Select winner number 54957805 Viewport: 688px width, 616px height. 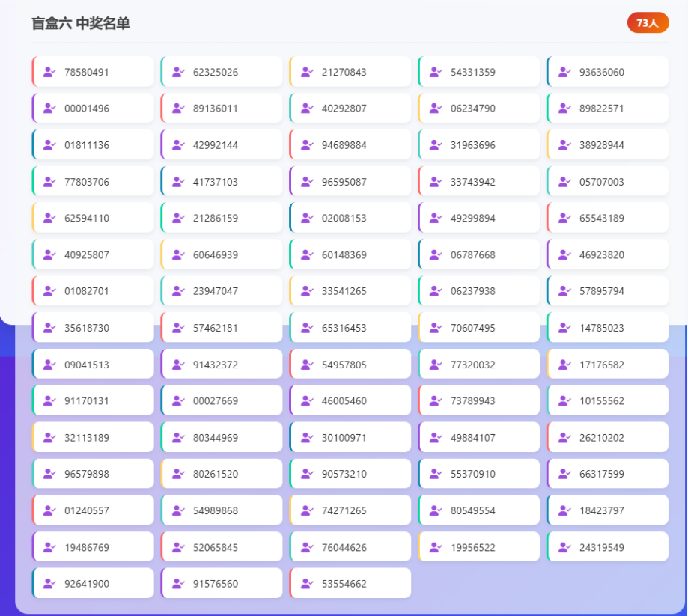tap(350, 365)
